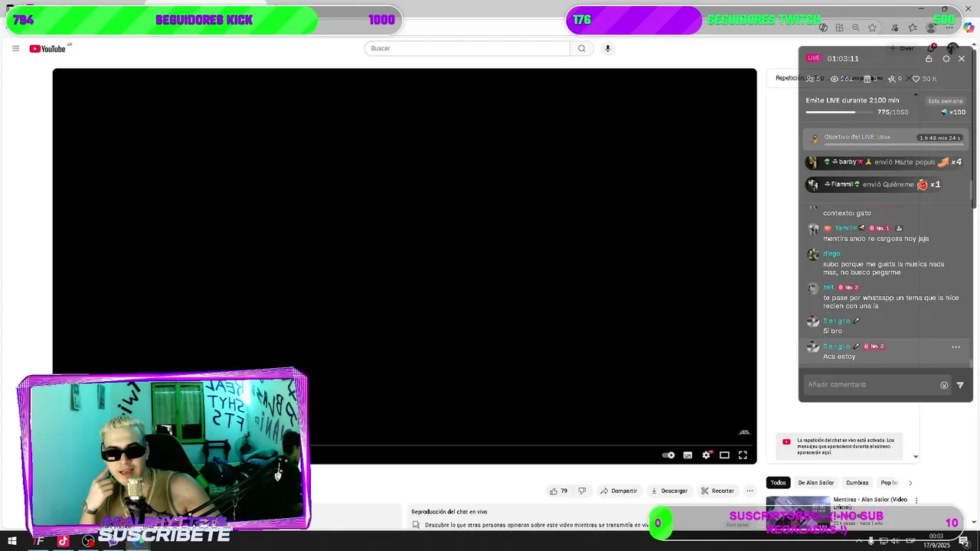Click the viewers eye icon showing 261
The height and width of the screenshot is (551, 980).
point(835,79)
